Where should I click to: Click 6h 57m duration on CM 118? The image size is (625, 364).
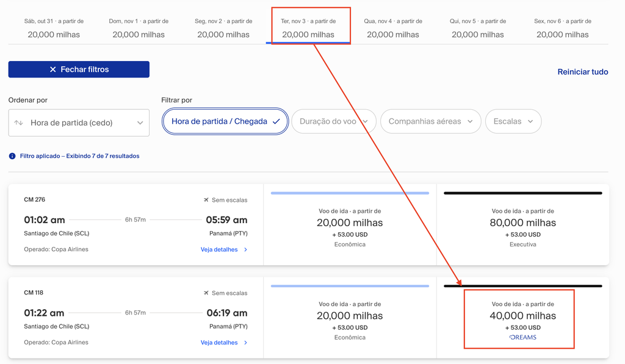[135, 313]
